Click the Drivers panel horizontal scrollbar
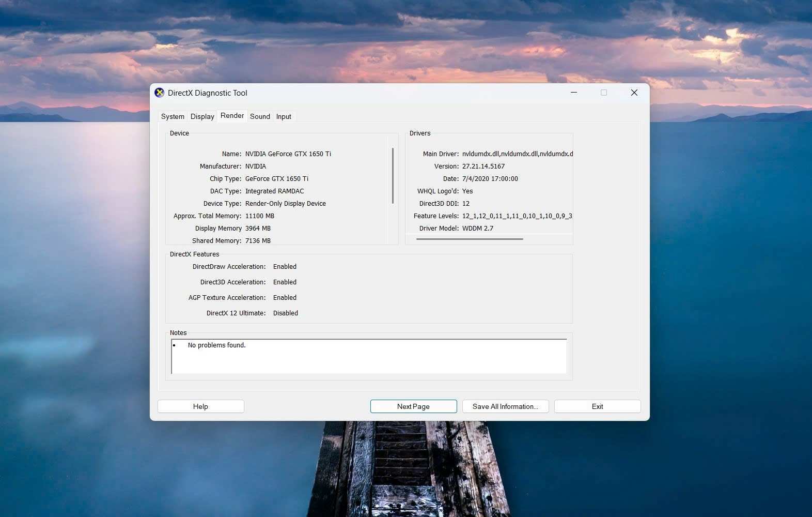 click(470, 239)
